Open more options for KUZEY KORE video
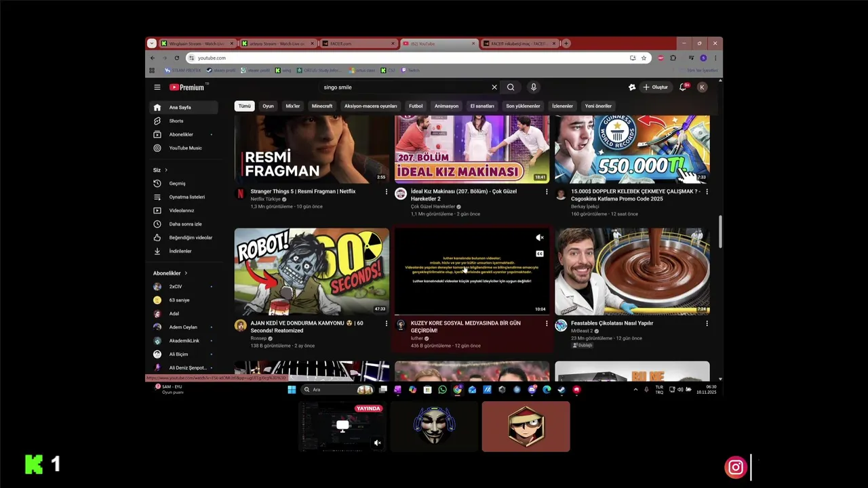The image size is (868, 488). 547,323
